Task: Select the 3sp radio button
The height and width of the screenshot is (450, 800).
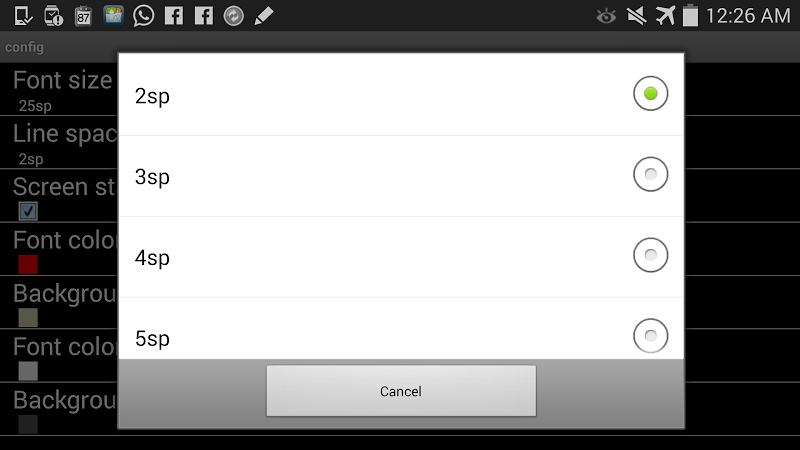Action: (x=651, y=174)
